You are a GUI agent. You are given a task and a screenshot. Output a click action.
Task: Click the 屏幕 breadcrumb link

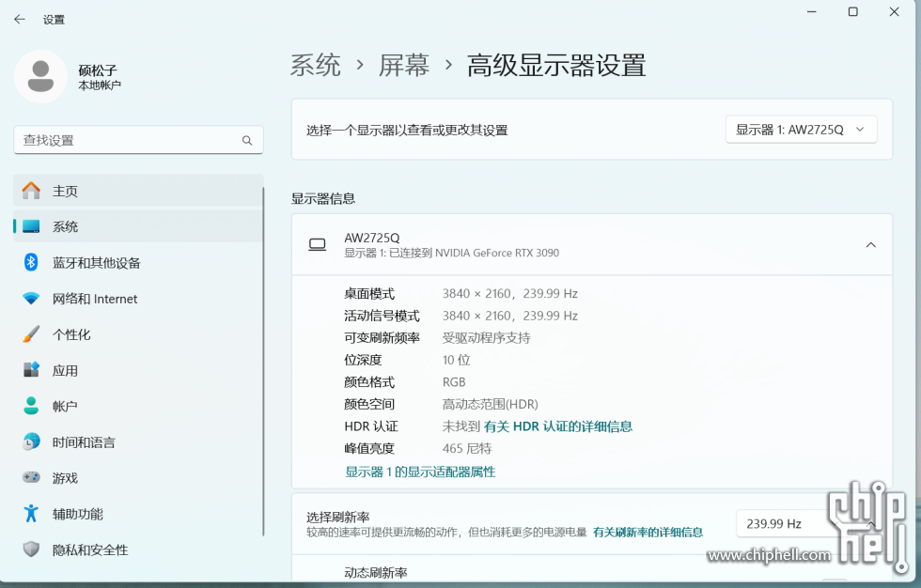403,65
